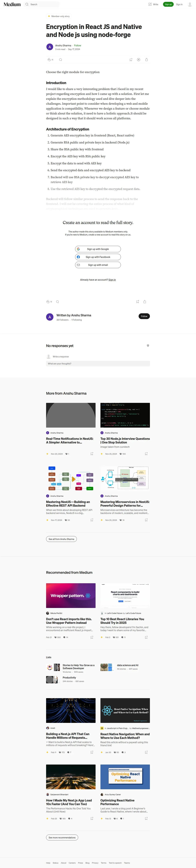The image size is (196, 868).
Task: Open responses via the bottom comment icon
Action: (58, 302)
